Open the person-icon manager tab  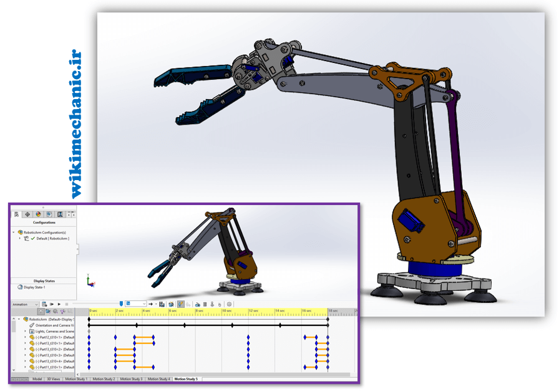point(60,214)
